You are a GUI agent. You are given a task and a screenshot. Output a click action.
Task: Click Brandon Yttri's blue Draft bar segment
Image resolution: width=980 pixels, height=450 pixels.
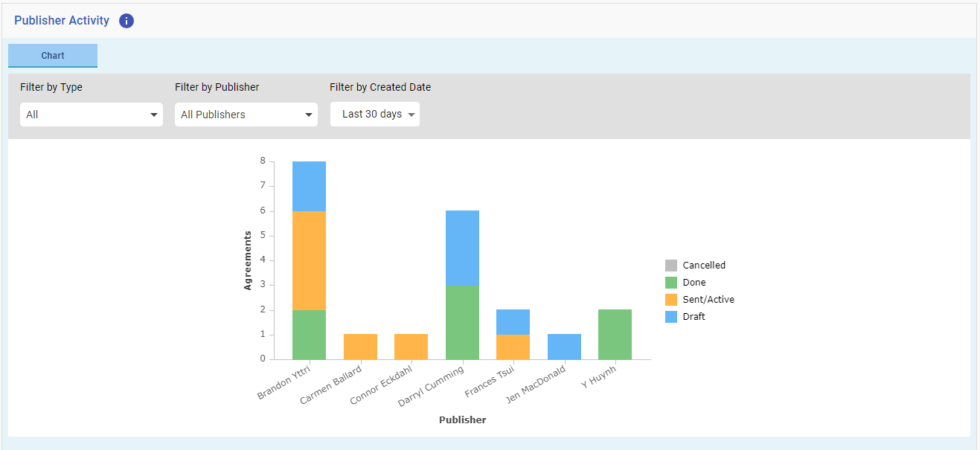pos(309,186)
